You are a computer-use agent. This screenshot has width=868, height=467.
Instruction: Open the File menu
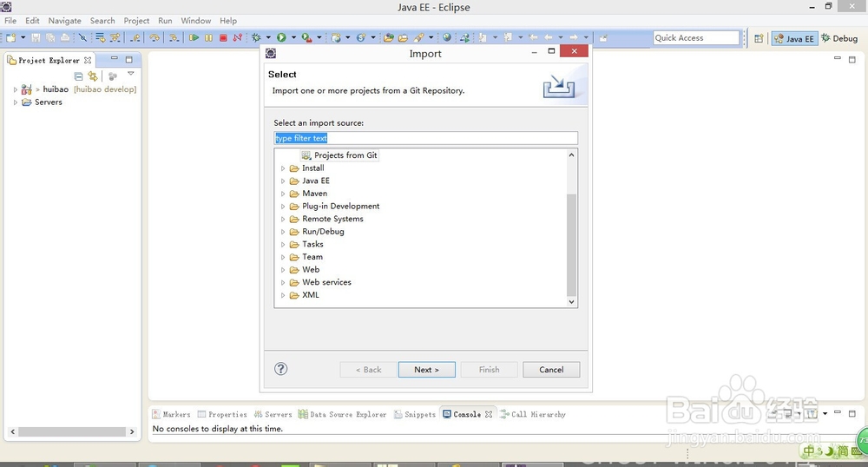pyautogui.click(x=10, y=21)
